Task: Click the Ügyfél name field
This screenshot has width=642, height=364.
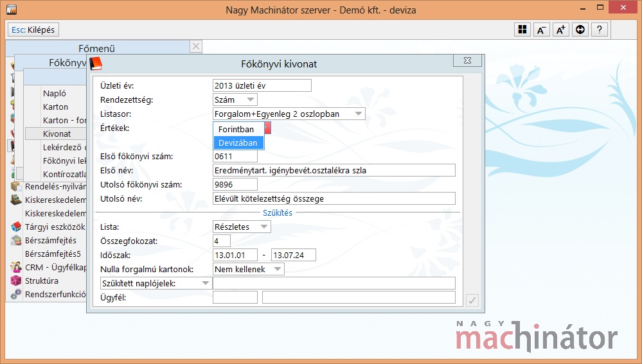Action: pos(359,297)
